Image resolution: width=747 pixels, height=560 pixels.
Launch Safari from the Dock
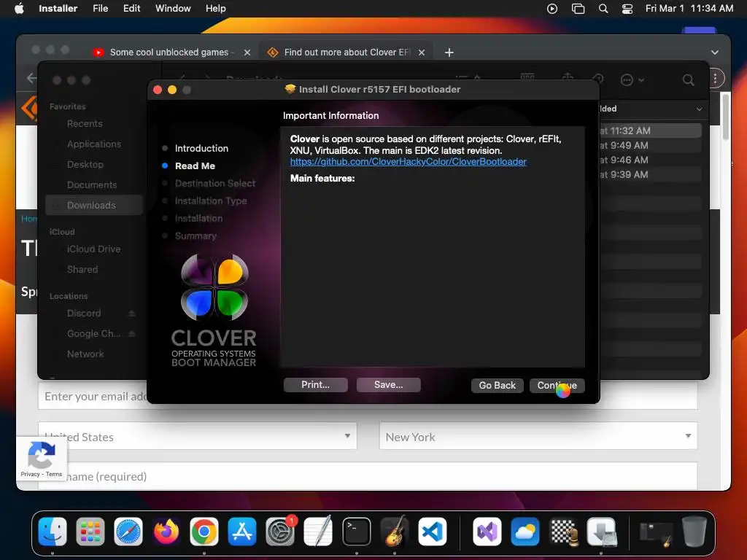(128, 532)
